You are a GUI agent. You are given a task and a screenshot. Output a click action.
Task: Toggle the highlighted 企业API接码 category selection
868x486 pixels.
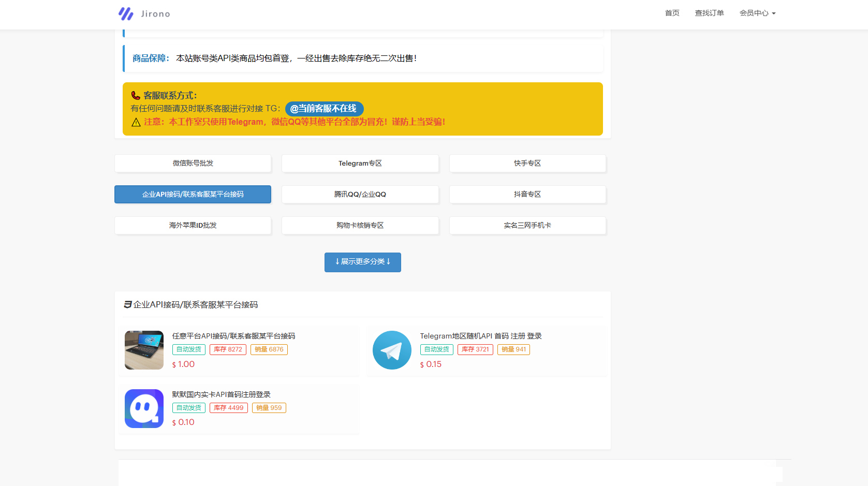coord(193,194)
